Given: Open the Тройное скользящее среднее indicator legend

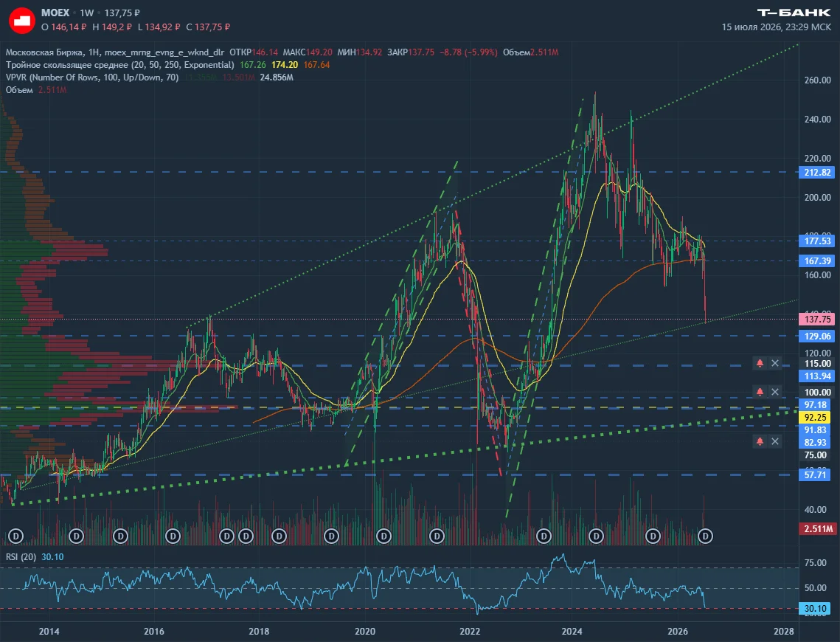Looking at the screenshot, I should [x=120, y=65].
